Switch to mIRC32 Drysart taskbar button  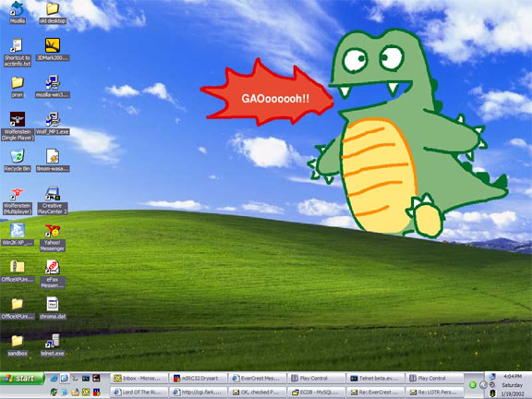tap(199, 378)
